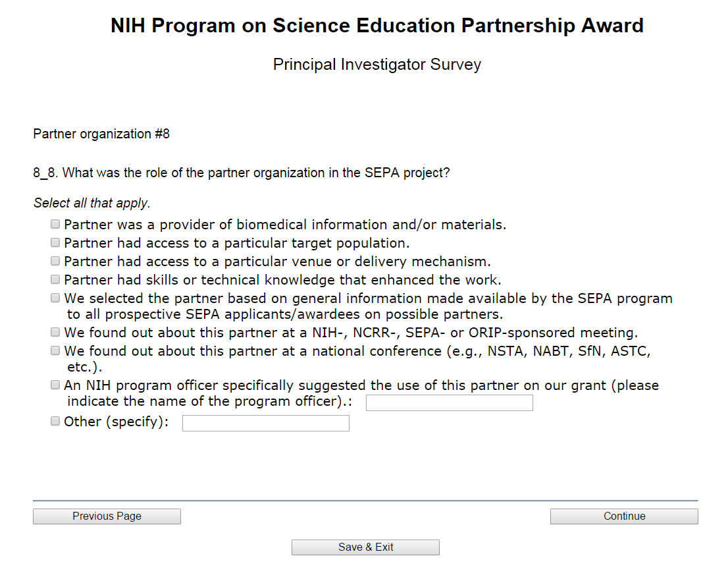Tick 'Partner had access to target population' checkbox
This screenshot has width=728, height=583.
pos(55,243)
